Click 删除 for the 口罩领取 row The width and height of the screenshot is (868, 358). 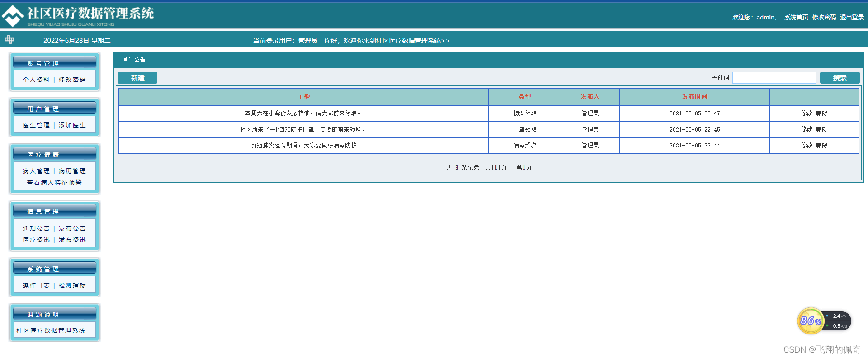[822, 129]
